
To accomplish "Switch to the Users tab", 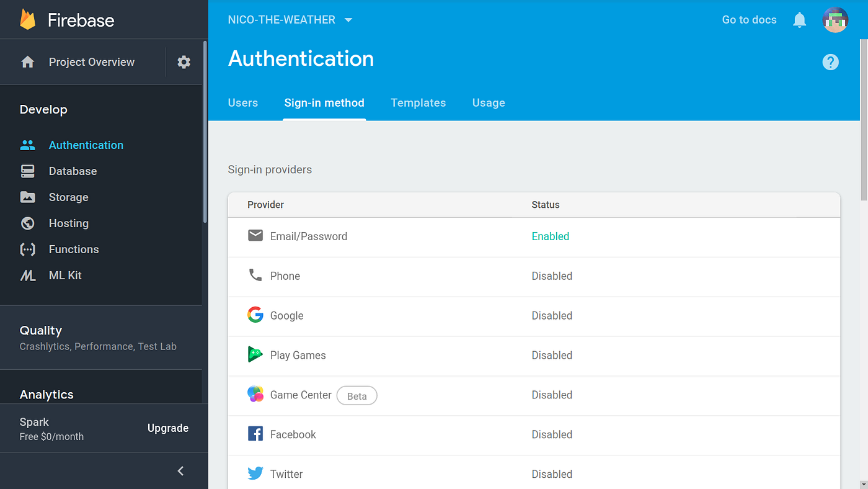I will click(243, 102).
